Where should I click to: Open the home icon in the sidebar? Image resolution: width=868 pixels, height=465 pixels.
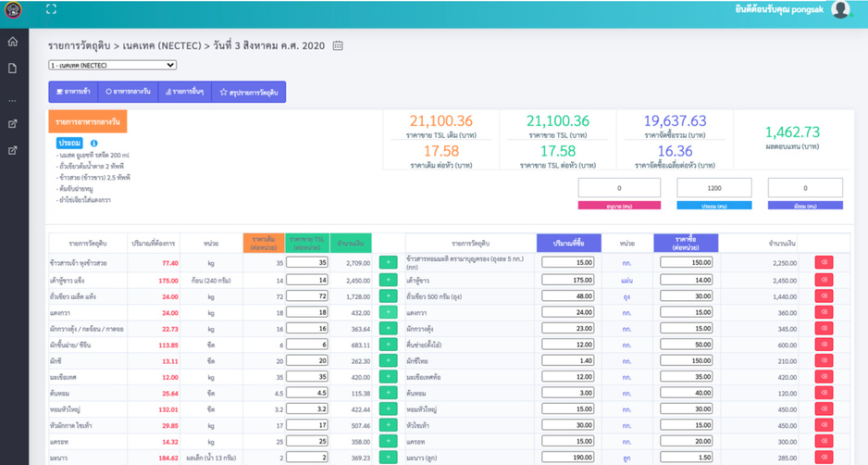click(x=13, y=42)
